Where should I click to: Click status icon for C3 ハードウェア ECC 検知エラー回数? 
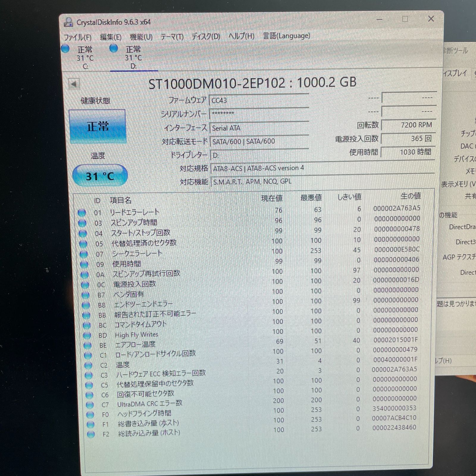tap(88, 375)
